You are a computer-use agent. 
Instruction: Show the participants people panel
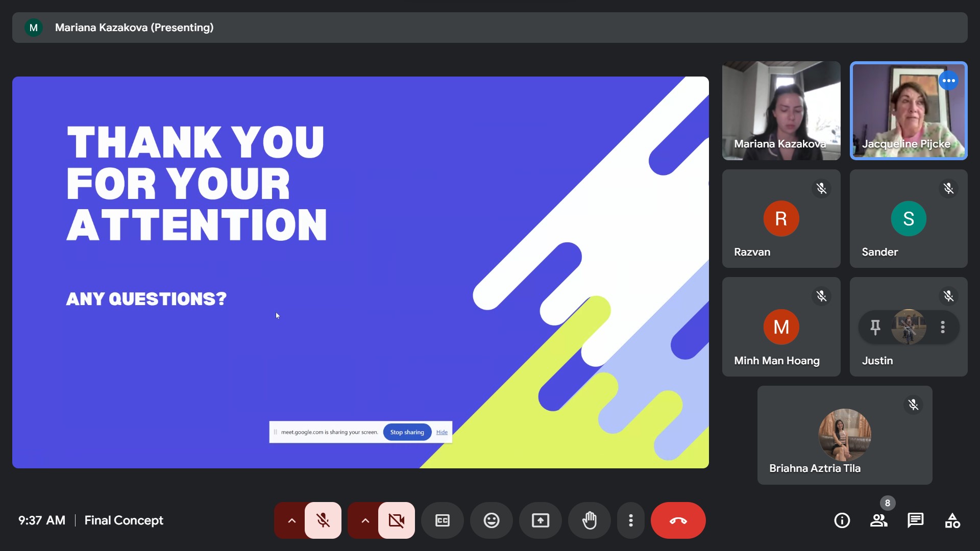[x=878, y=520]
